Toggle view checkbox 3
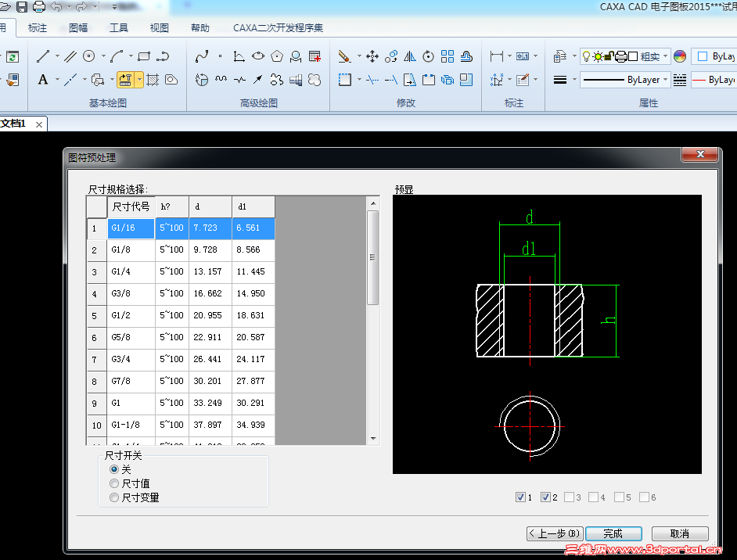The image size is (737, 560). point(570,497)
